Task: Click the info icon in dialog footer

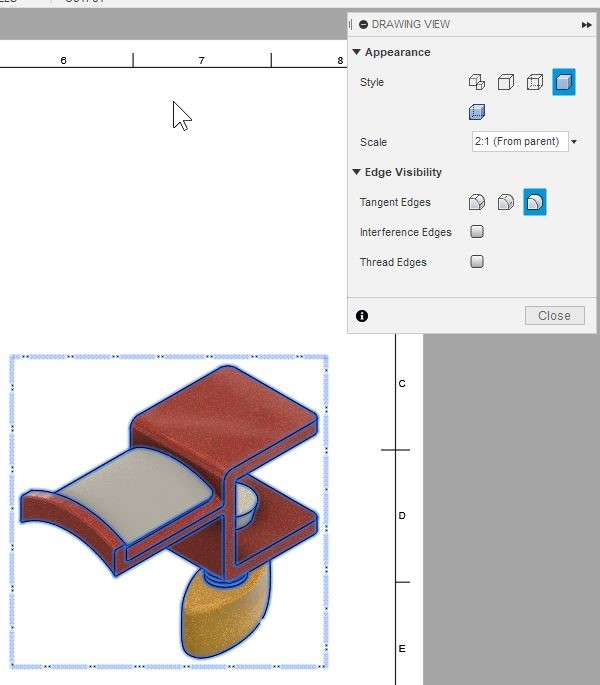Action: pyautogui.click(x=362, y=315)
